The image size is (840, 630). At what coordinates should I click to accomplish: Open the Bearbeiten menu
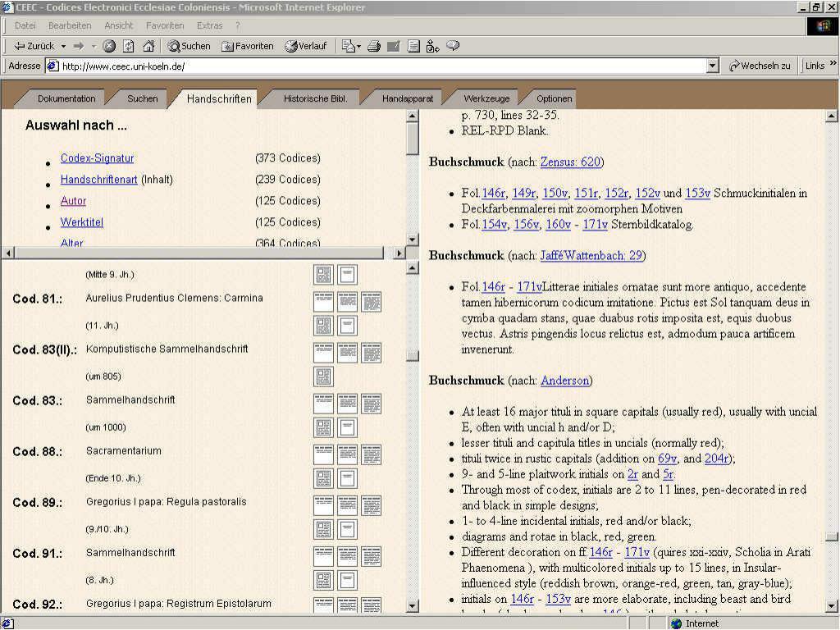(x=70, y=25)
